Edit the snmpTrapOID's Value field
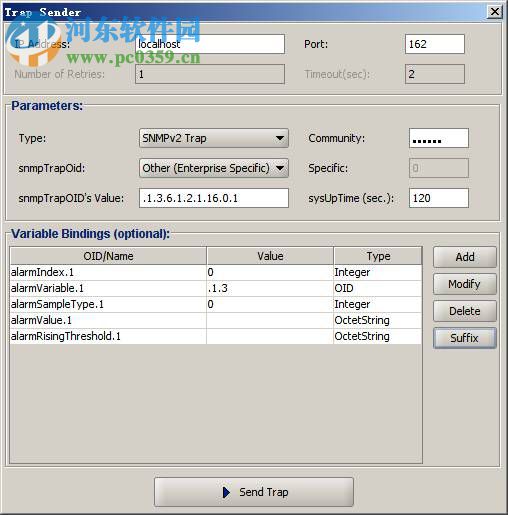Screen dimensions: 508x515 click(x=214, y=198)
